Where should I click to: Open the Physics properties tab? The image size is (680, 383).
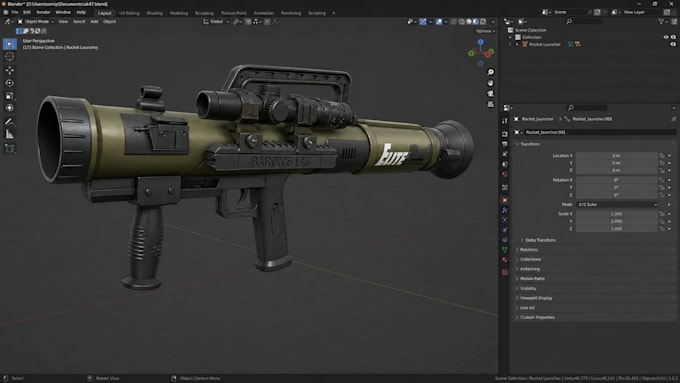coord(505,230)
